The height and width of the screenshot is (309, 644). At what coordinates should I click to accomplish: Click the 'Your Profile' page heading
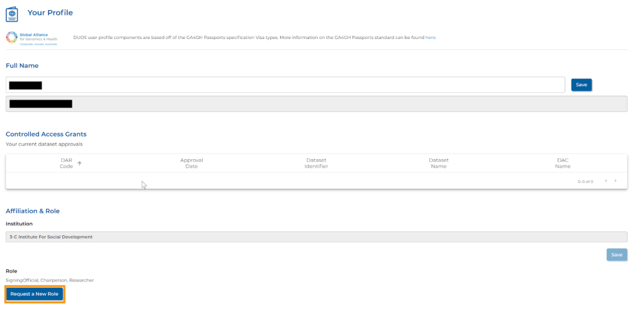coord(50,13)
